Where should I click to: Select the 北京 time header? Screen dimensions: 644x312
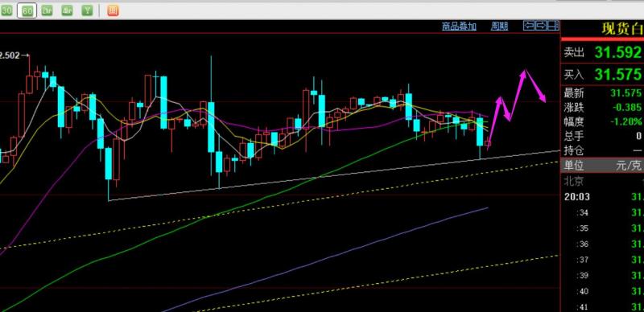coord(574,181)
